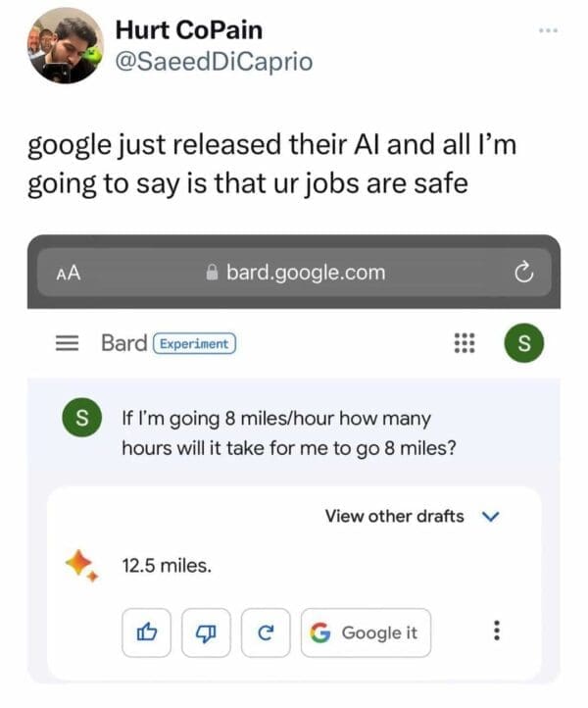Image resolution: width=588 pixels, height=708 pixels.
Task: Regenerate the Bard response
Action: click(265, 632)
